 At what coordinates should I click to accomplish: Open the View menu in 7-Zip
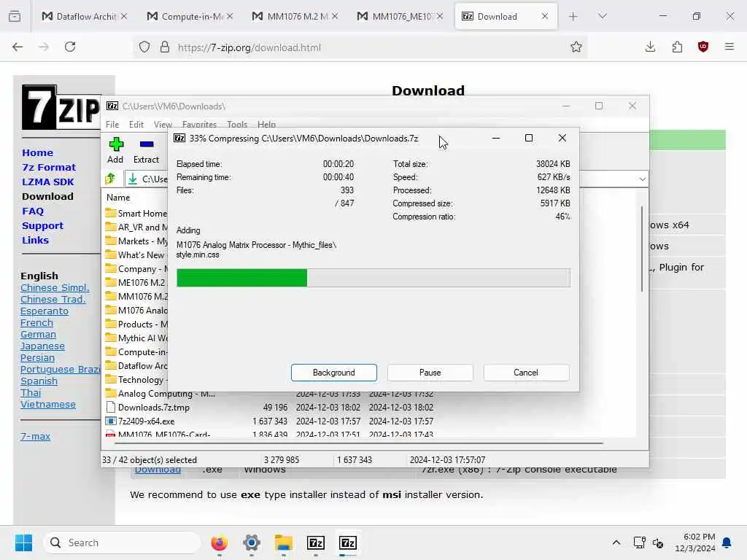pyautogui.click(x=163, y=124)
